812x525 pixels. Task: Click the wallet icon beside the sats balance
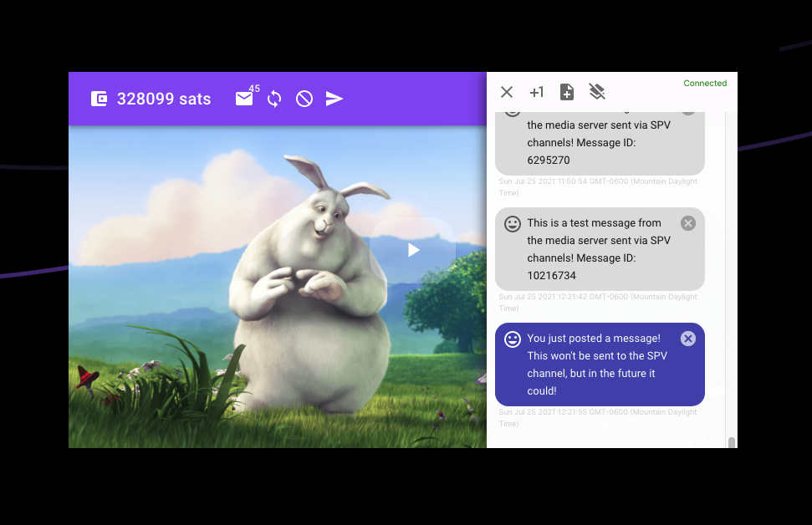[99, 99]
